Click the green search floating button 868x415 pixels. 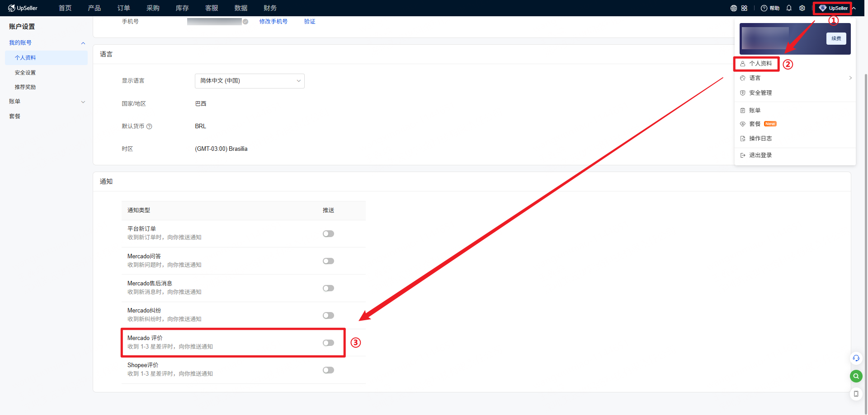point(856,376)
